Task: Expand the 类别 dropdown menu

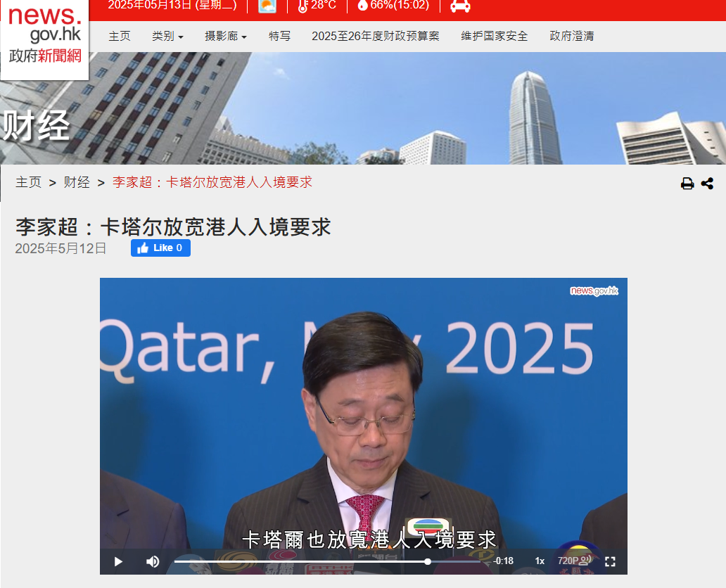Action: pyautogui.click(x=167, y=37)
